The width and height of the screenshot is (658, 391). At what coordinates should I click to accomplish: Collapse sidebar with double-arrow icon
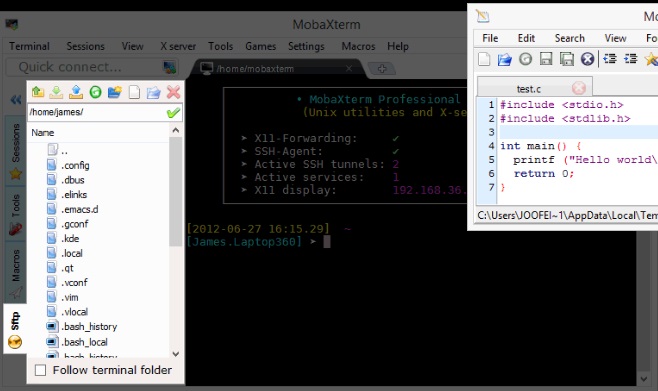pyautogui.click(x=16, y=99)
